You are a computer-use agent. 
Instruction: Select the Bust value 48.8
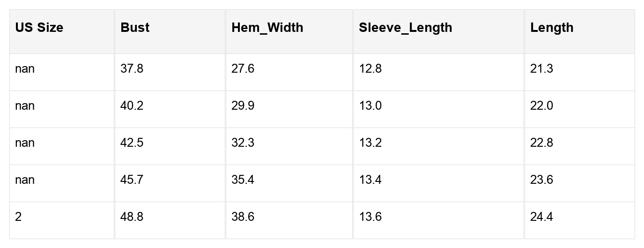pyautogui.click(x=132, y=217)
